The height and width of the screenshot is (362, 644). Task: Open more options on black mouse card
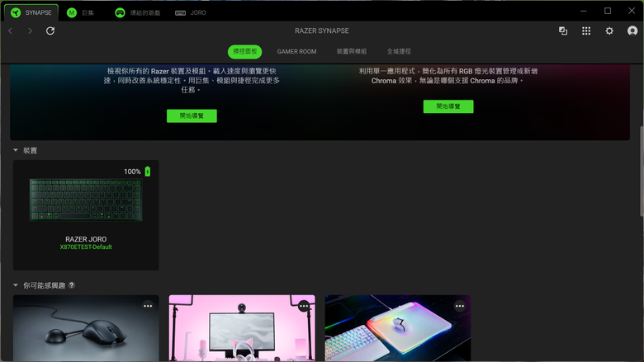coord(148,306)
